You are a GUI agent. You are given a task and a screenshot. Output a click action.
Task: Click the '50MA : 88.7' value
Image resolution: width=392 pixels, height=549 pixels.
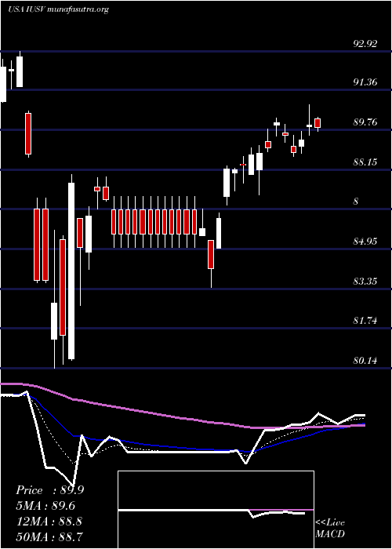tap(49, 536)
